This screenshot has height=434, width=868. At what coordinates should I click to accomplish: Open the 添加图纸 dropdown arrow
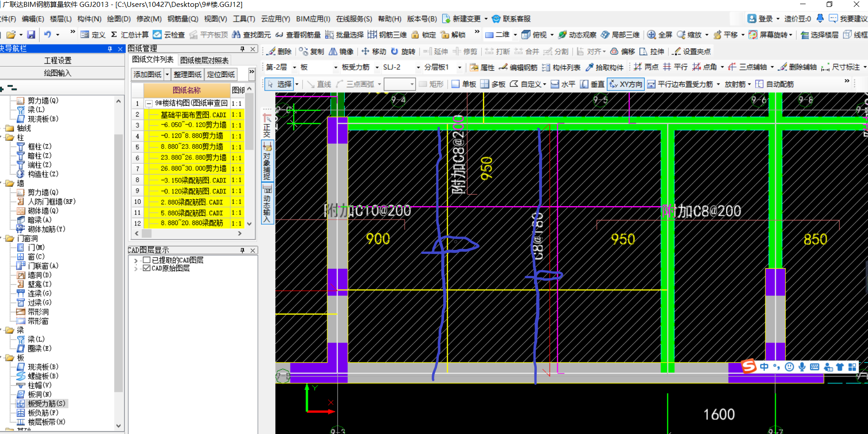point(167,74)
